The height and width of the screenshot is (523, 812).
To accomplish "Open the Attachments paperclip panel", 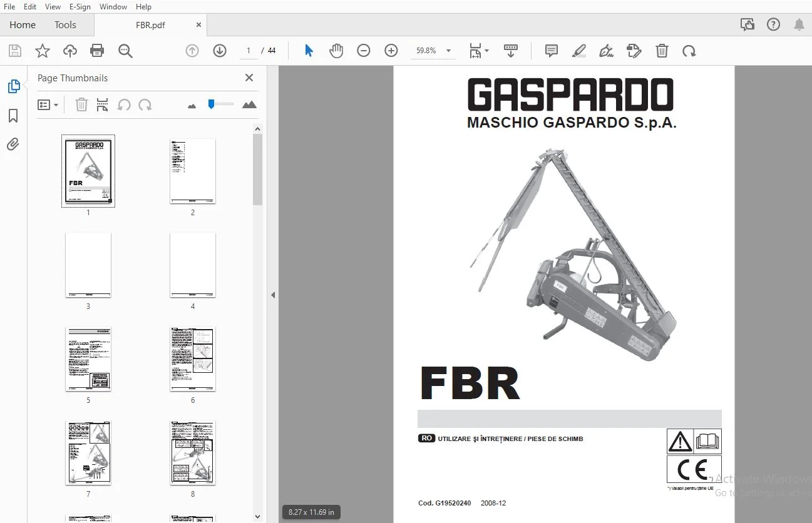I will pos(14,145).
